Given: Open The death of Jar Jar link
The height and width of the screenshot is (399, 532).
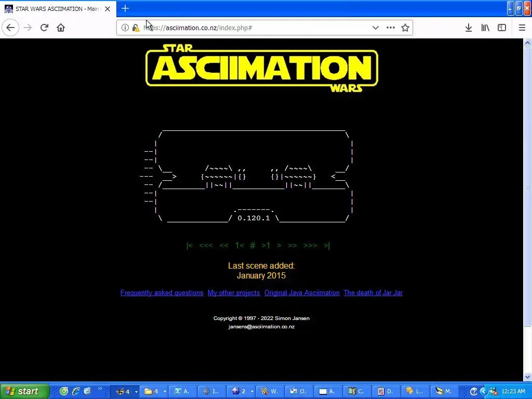Looking at the screenshot, I should point(373,293).
